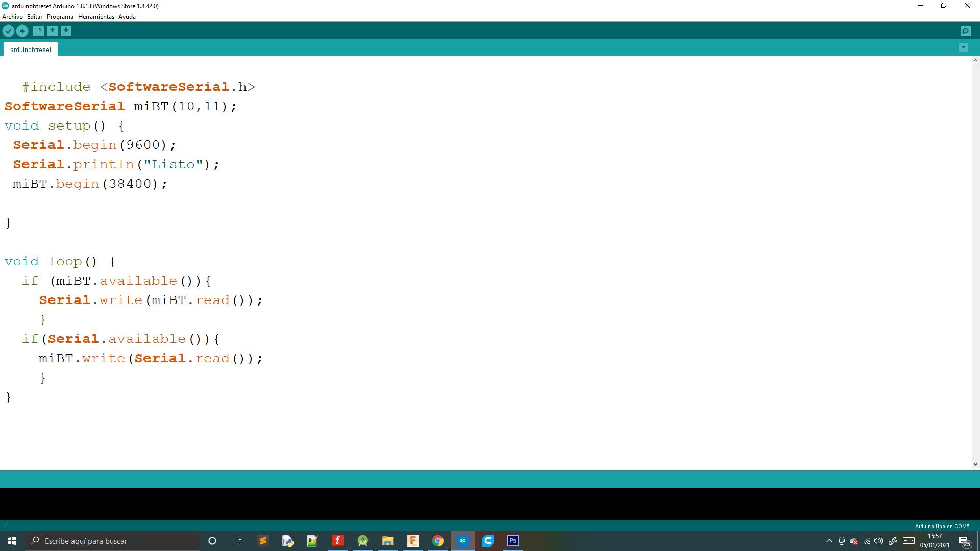Open a sketch via the Open toolbar icon
The image size is (980, 551).
(x=52, y=31)
